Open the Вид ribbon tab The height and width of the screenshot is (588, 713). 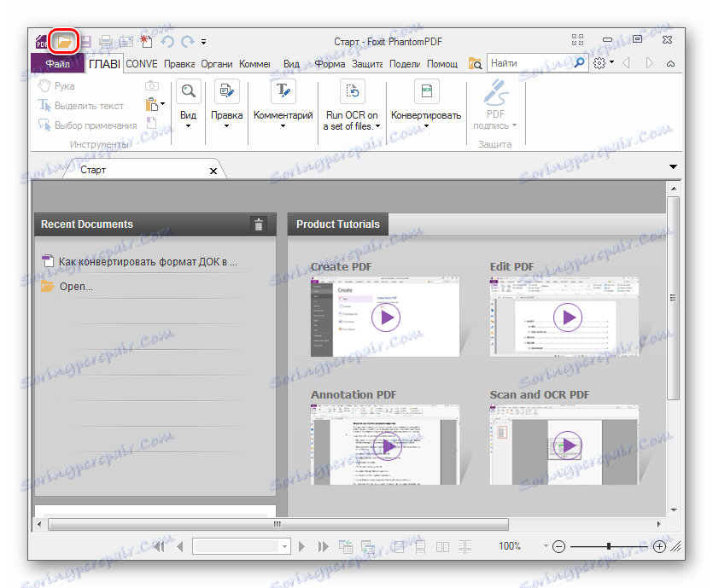point(291,64)
